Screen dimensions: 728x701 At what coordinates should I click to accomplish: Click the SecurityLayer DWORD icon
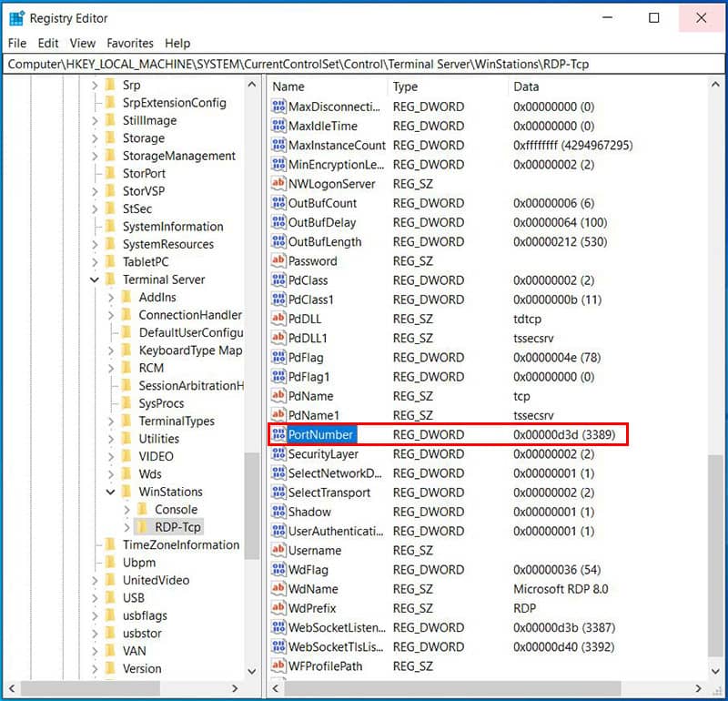click(278, 454)
